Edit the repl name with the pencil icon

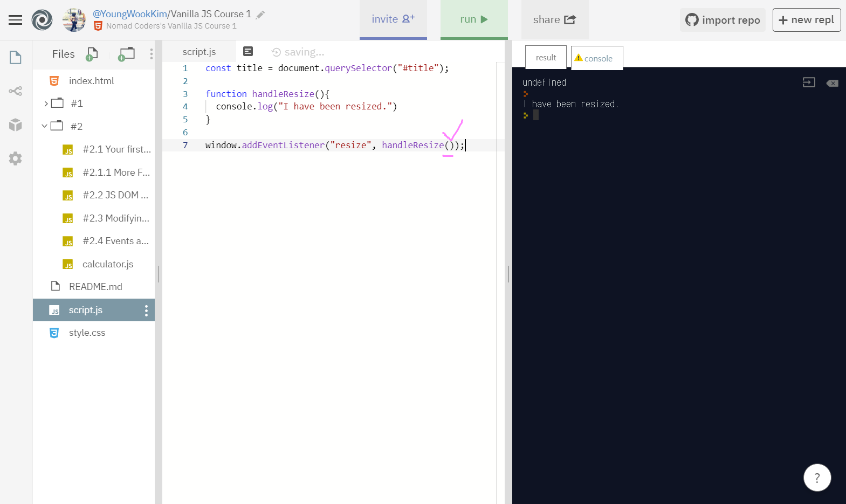tap(260, 15)
